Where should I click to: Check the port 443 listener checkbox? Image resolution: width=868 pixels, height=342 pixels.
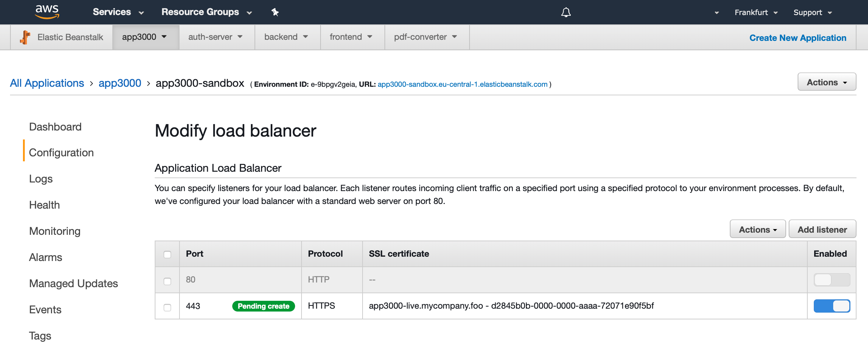(167, 307)
